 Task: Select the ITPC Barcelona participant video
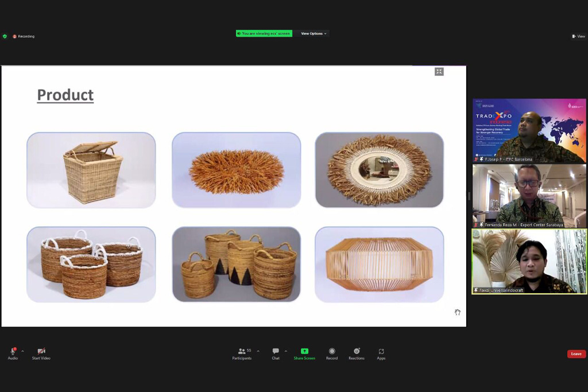point(529,131)
